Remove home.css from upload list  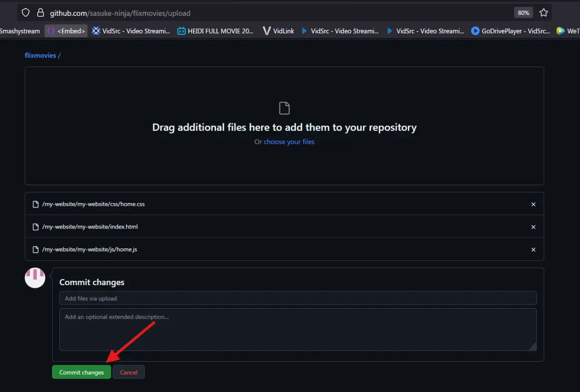click(533, 204)
